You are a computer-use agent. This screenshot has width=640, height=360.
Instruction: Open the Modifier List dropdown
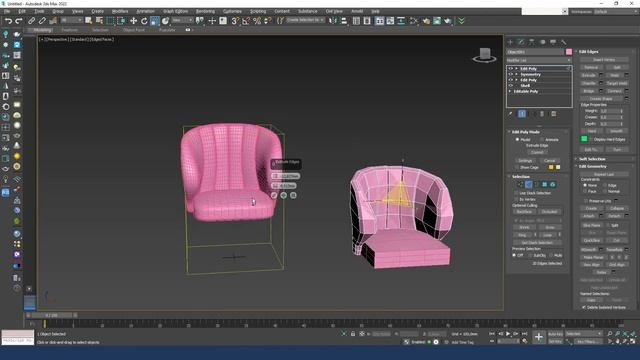pos(539,60)
